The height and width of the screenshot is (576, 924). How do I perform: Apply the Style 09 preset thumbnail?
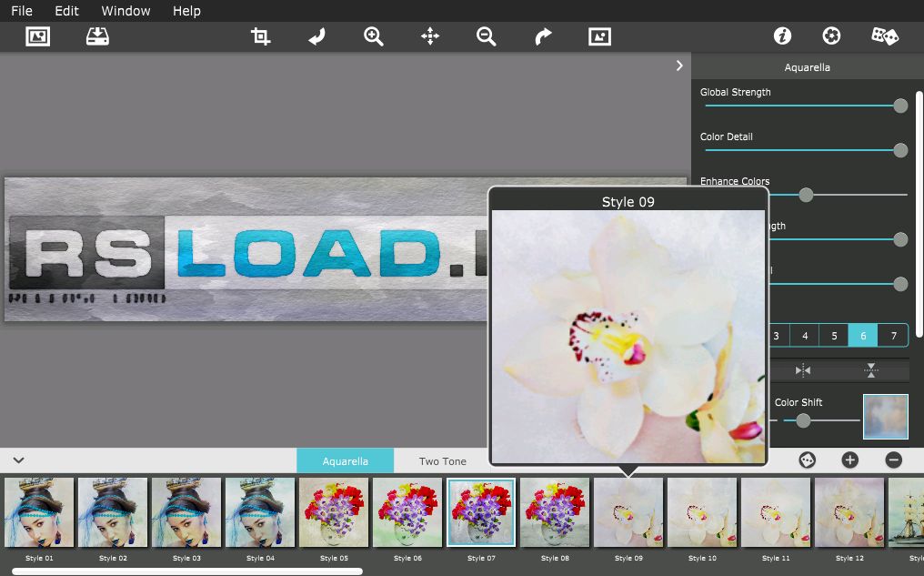[x=628, y=512]
